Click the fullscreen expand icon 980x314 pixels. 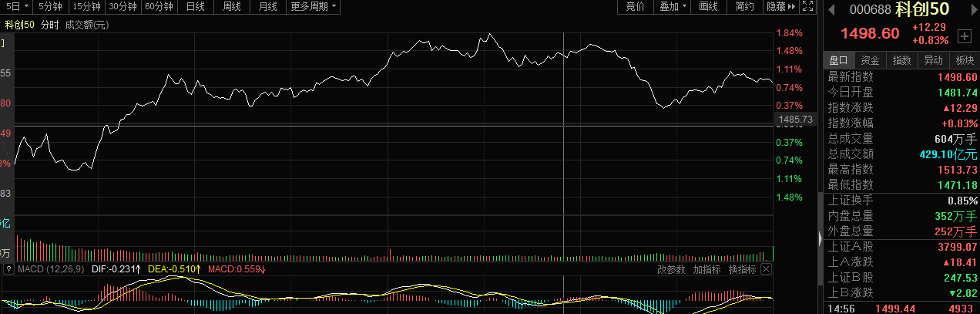(x=807, y=7)
